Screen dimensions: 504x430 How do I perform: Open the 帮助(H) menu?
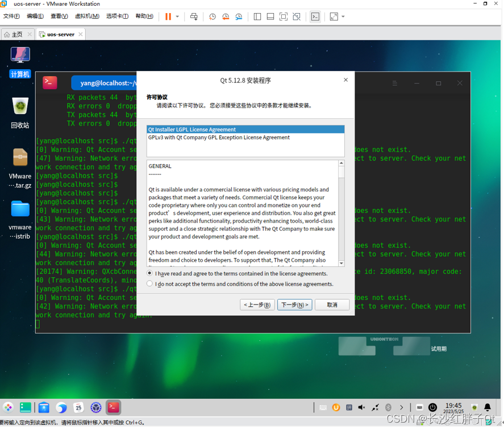(144, 16)
